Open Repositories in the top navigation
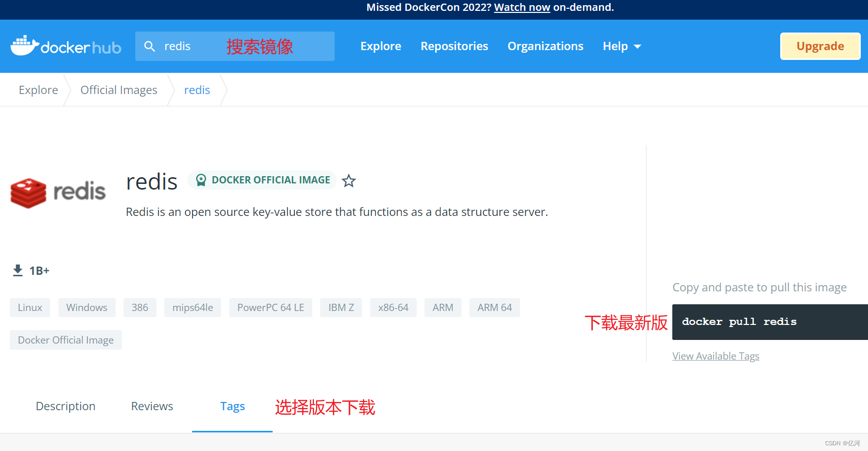This screenshot has width=868, height=451. (x=454, y=46)
